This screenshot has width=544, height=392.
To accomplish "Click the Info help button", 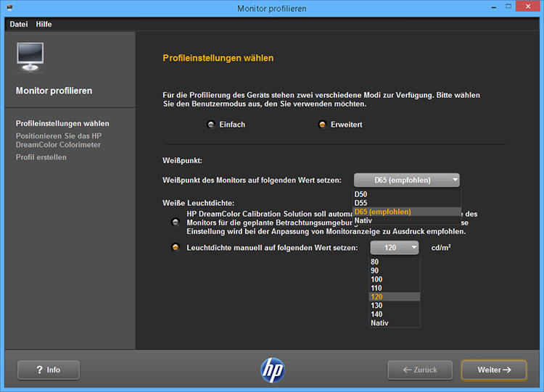I will (49, 370).
